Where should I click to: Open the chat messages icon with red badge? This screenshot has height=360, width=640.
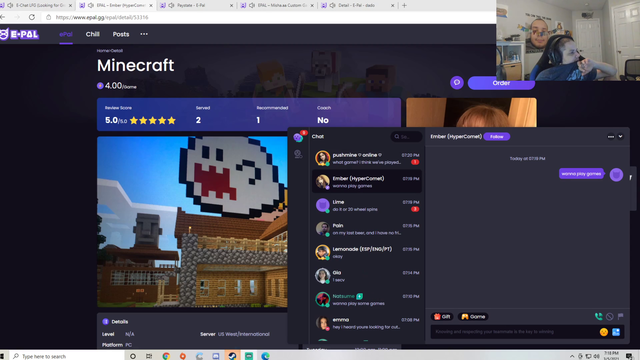click(x=298, y=137)
